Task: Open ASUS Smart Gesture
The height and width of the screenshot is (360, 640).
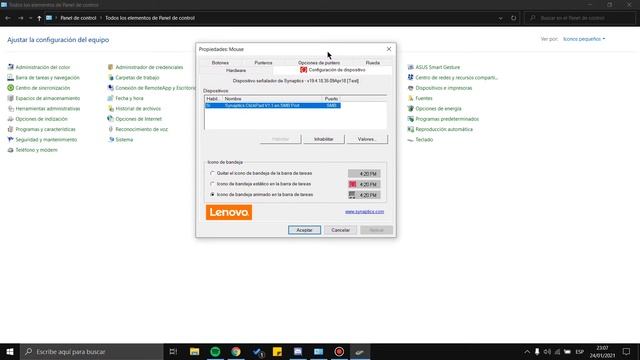Action: coord(434,67)
